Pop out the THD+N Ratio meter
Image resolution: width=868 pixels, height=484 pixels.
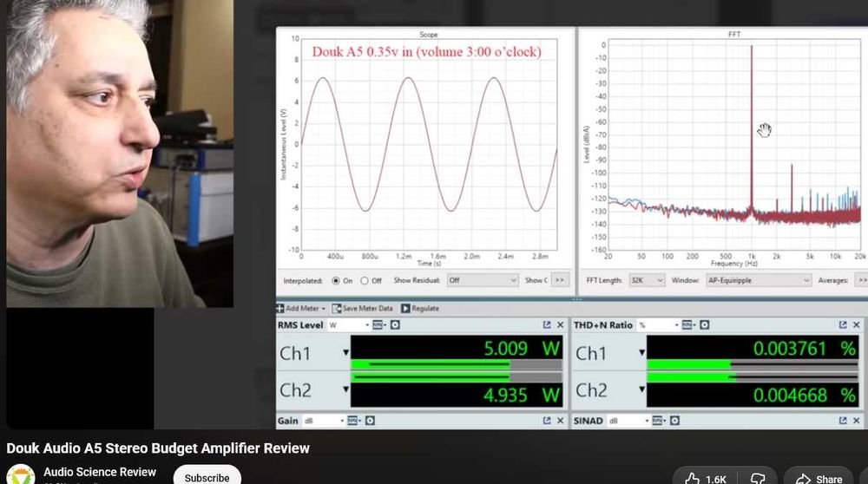(x=843, y=325)
